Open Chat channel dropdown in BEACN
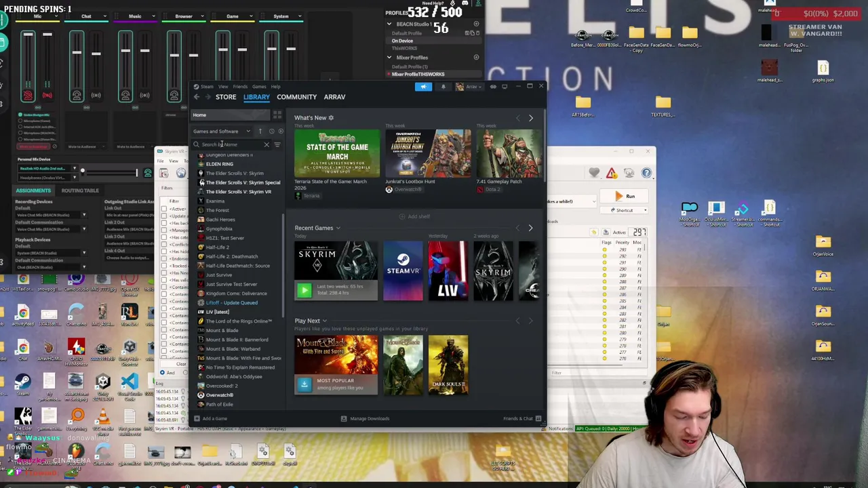 pyautogui.click(x=105, y=16)
